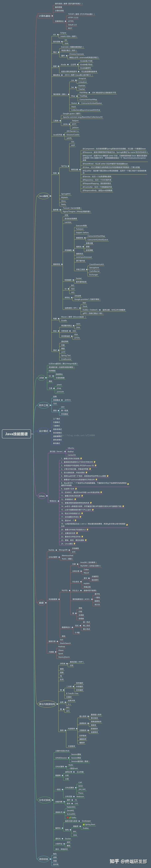Image resolution: width=151 pixels, height=868 pixels.
Task: Click the TreeMap node
Action: (x=83, y=96)
